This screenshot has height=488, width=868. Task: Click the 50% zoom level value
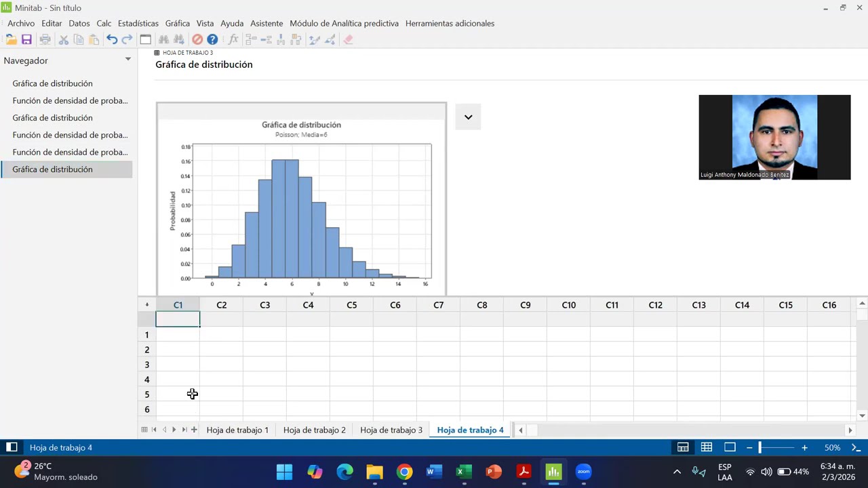pos(832,447)
